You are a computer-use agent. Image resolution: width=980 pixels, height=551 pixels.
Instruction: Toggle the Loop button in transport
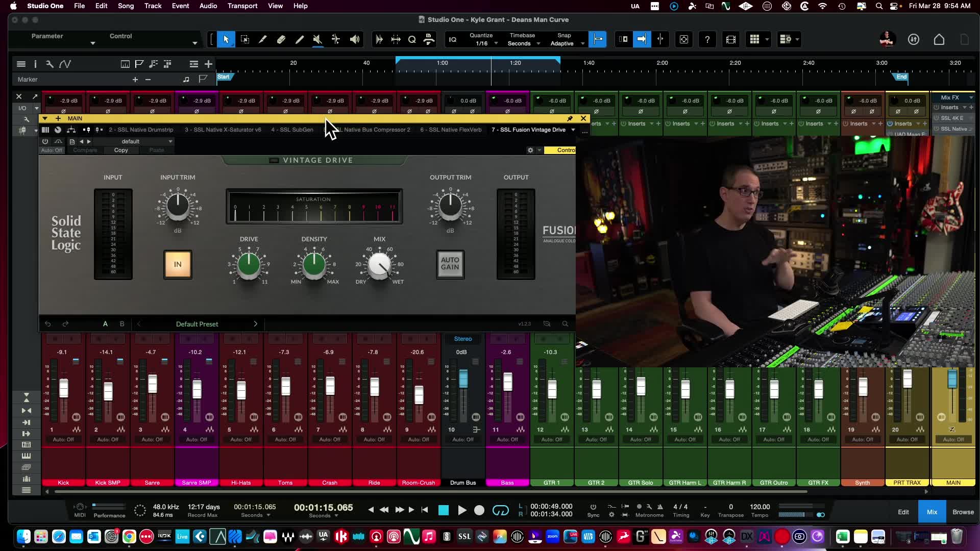501,510
